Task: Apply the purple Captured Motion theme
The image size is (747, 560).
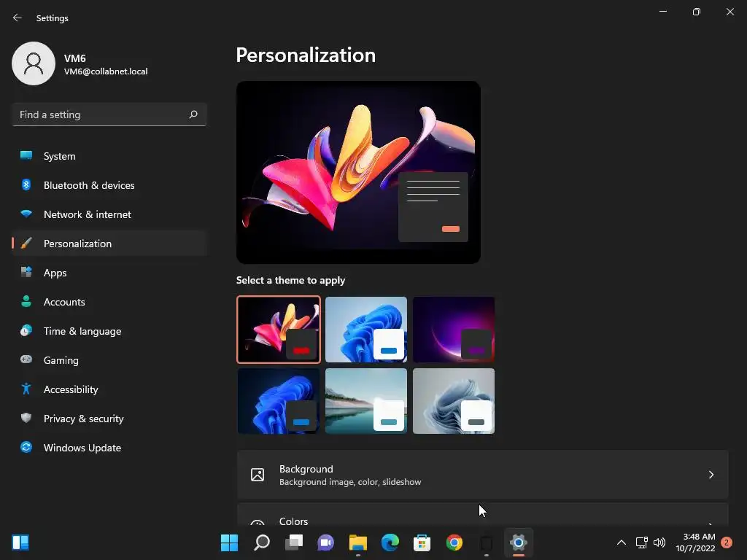Action: coord(454,330)
